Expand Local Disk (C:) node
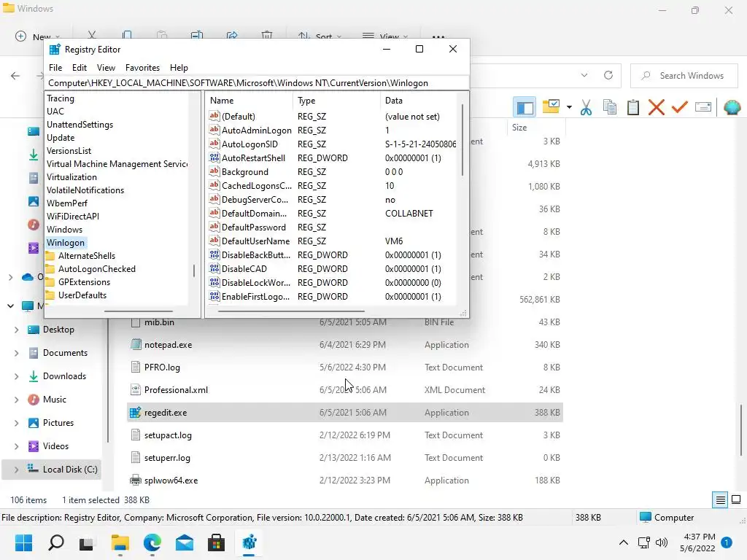The width and height of the screenshot is (747, 560). coord(17,470)
